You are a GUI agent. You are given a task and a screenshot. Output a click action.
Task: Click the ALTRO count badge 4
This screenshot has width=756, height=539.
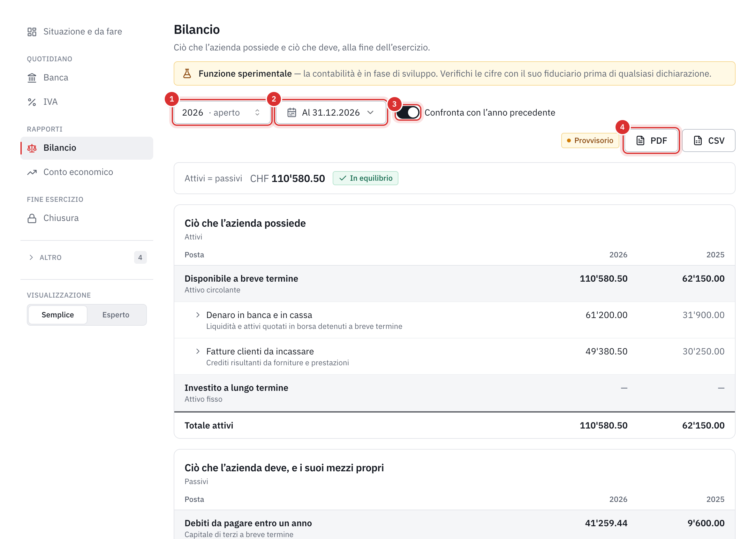click(140, 258)
